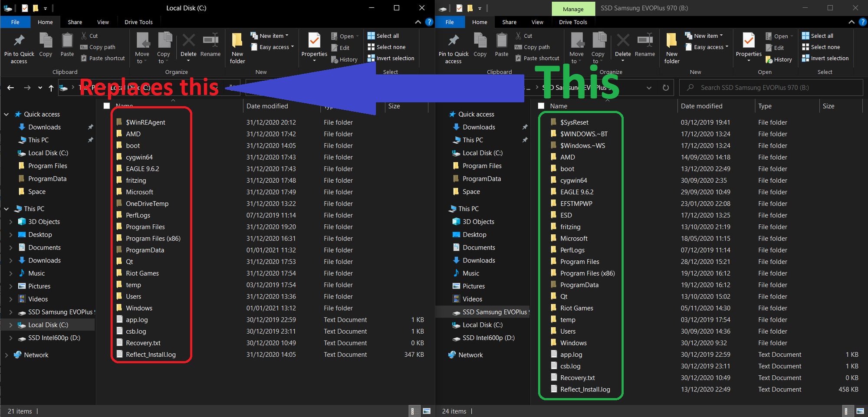Open New item dropdown in SSD Samsung ribbon
Viewport: 868px width, 417px height.
(704, 36)
